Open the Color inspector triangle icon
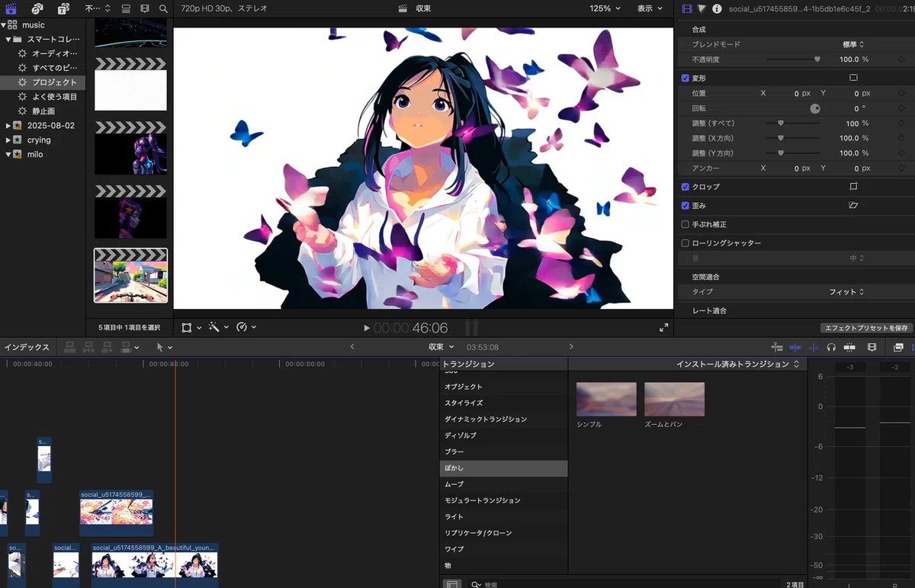Image resolution: width=915 pixels, height=588 pixels. (701, 8)
